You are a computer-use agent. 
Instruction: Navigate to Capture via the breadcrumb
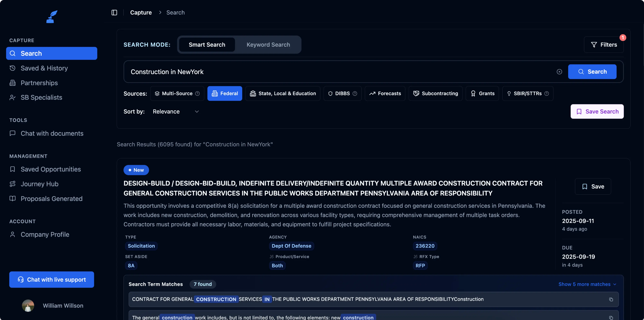click(x=141, y=12)
